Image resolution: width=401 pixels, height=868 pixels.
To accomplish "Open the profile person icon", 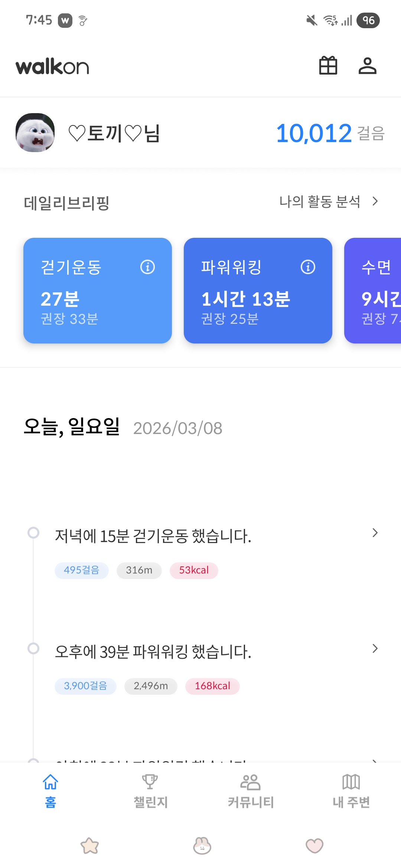I will [367, 66].
